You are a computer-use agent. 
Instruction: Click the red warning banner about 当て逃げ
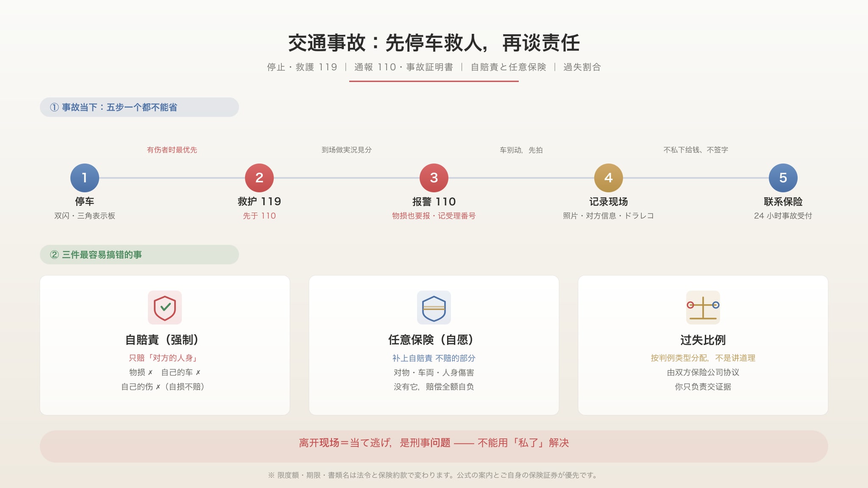(434, 446)
